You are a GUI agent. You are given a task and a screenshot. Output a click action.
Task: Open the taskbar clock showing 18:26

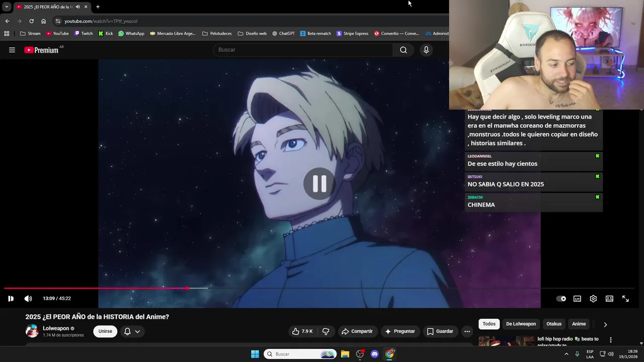click(628, 354)
